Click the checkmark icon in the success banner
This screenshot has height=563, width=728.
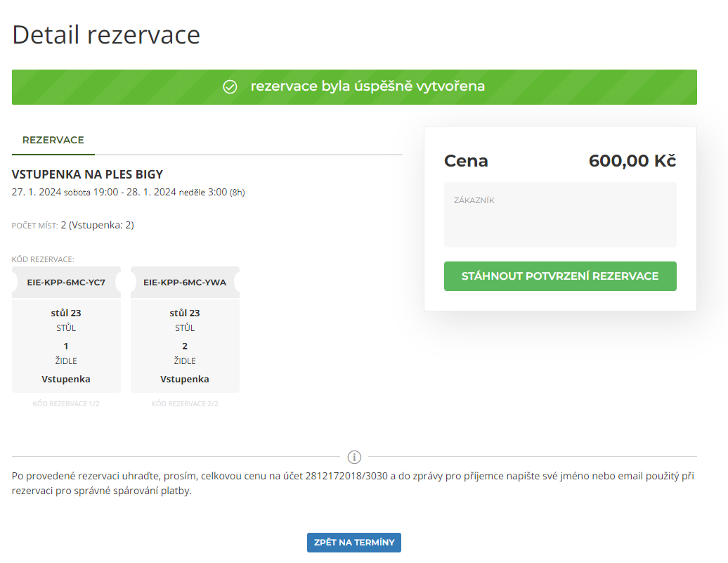coord(230,87)
